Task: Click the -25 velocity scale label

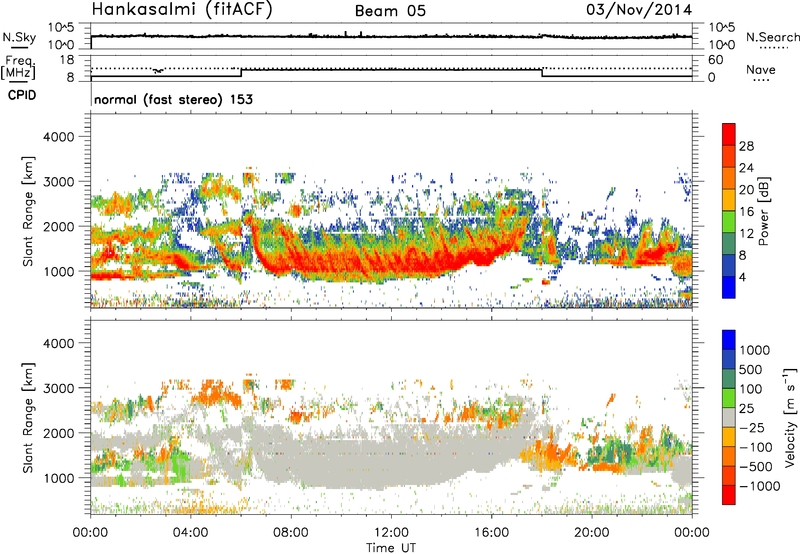Action: click(x=752, y=428)
